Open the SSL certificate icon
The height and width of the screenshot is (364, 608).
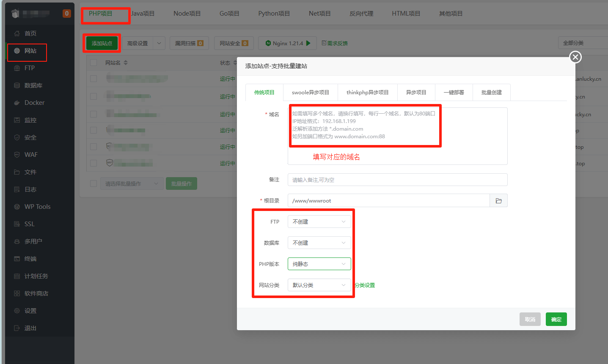tap(17, 224)
